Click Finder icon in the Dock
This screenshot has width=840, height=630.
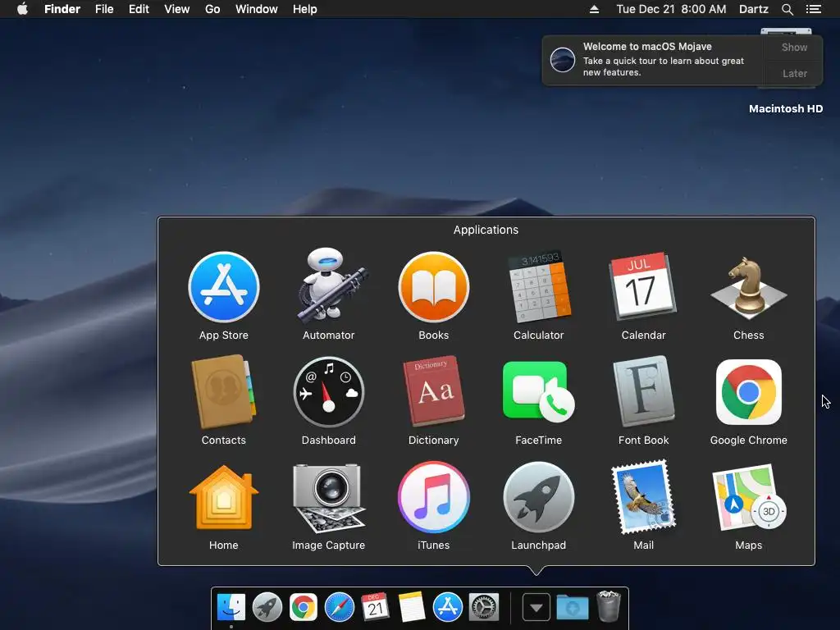[231, 608]
